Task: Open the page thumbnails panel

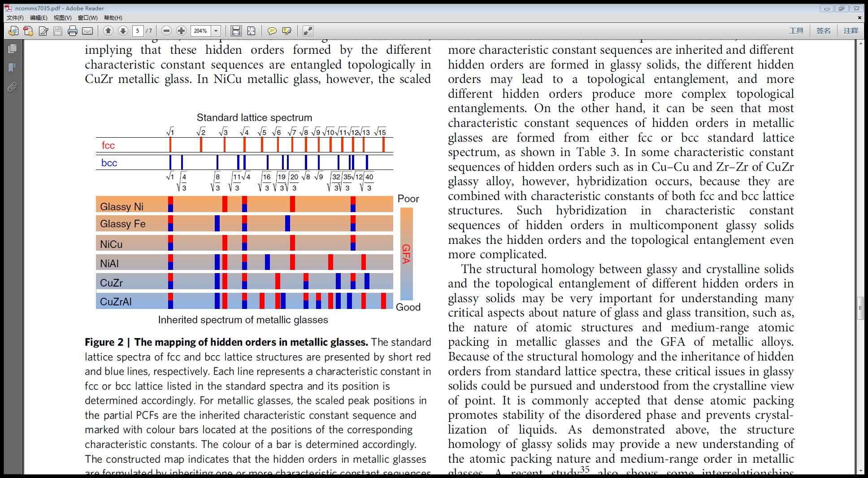Action: click(x=12, y=48)
